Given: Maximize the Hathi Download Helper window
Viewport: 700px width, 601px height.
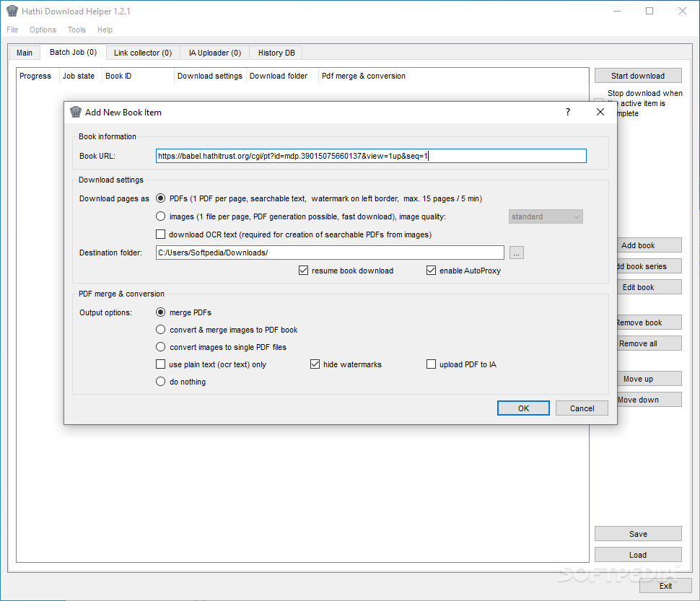Looking at the screenshot, I should (649, 11).
